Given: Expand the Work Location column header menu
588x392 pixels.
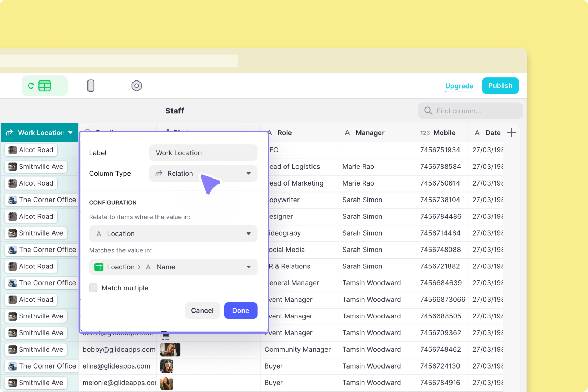Looking at the screenshot, I should (70, 133).
